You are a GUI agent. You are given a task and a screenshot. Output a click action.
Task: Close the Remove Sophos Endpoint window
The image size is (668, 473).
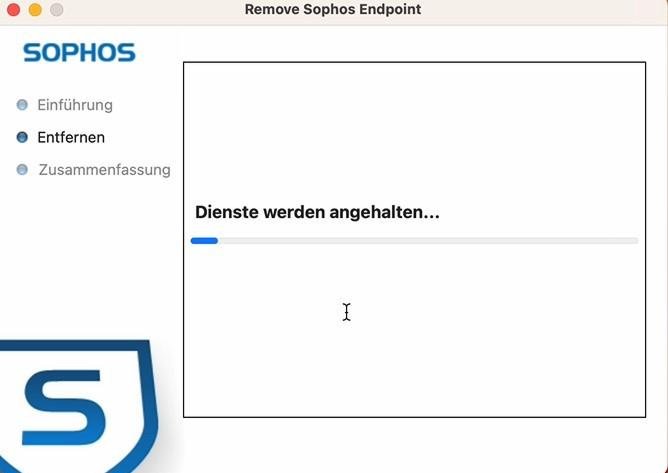pos(14,9)
